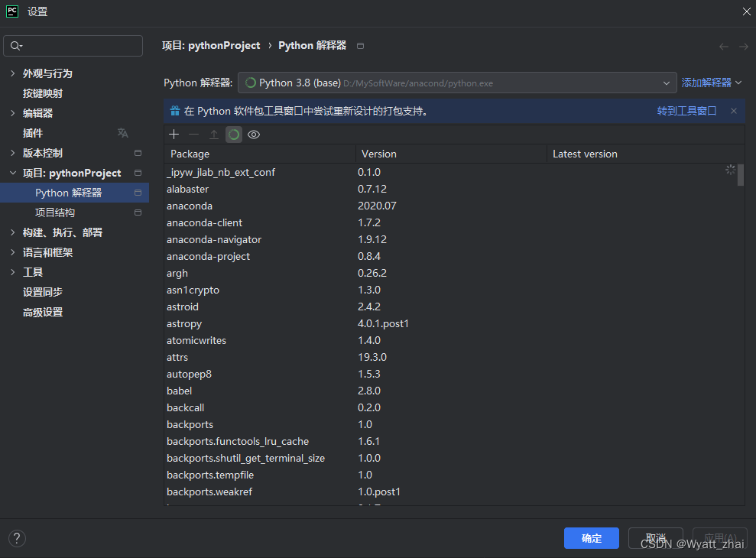Click the remove package minus icon

[194, 135]
